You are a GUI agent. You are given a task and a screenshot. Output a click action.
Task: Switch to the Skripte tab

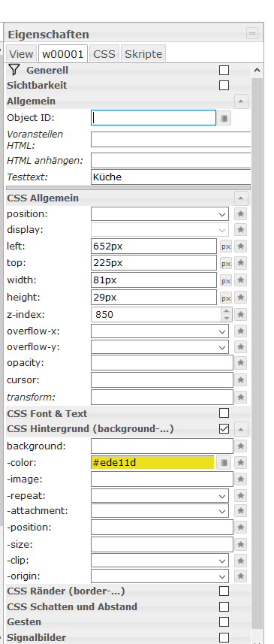pos(143,54)
